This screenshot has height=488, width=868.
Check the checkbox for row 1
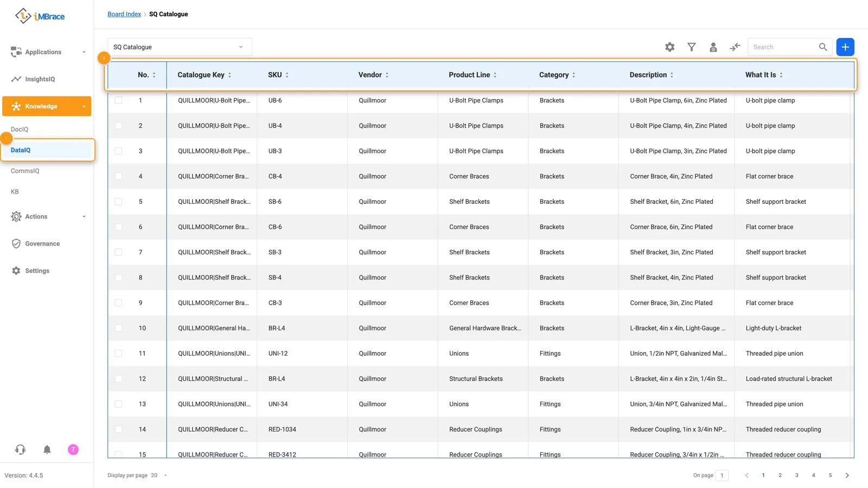point(118,100)
